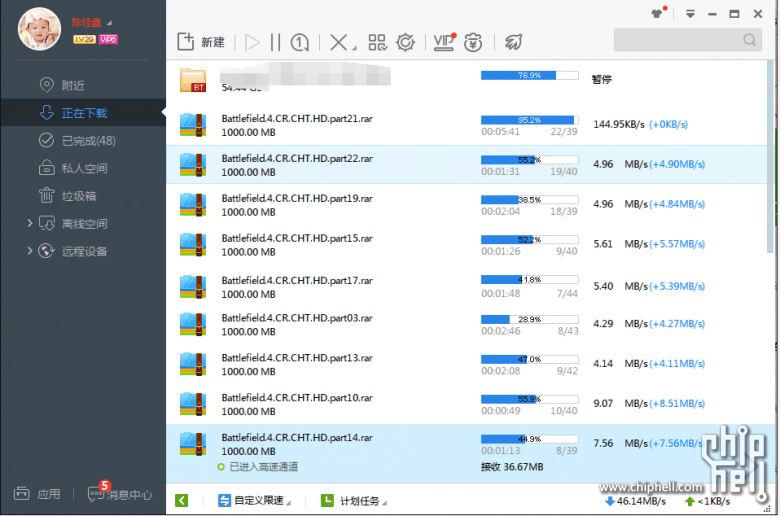Click the 暂停 paused status text
The width and height of the screenshot is (780, 516).
(x=601, y=79)
